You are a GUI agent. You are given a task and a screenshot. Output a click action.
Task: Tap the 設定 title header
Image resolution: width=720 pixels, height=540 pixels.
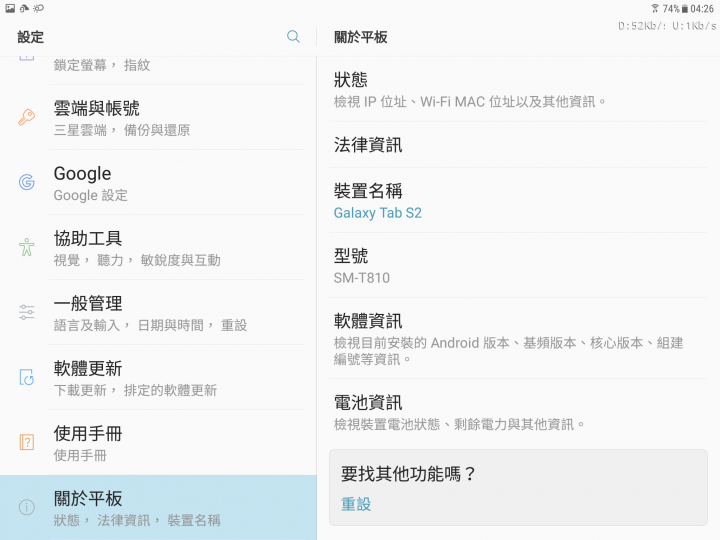(31, 37)
